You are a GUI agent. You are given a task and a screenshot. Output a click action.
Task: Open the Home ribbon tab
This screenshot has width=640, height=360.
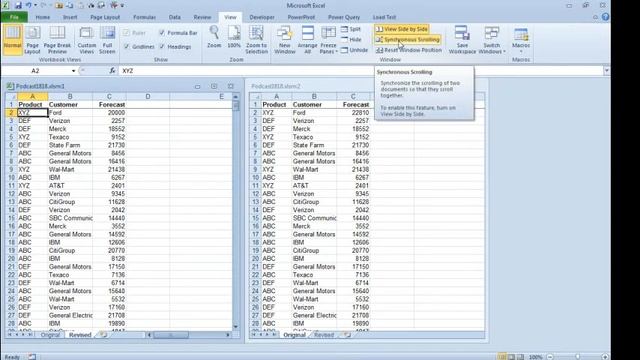pyautogui.click(x=42, y=17)
